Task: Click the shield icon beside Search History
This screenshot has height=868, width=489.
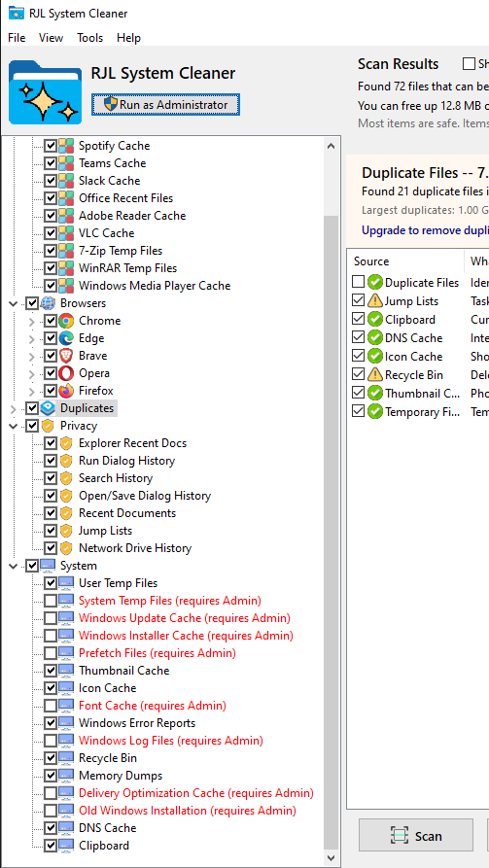Action: (x=66, y=478)
